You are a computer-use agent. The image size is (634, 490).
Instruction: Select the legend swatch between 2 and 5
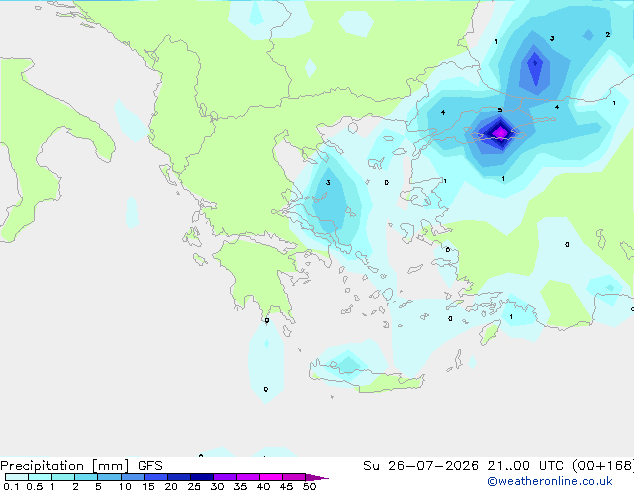(86, 477)
